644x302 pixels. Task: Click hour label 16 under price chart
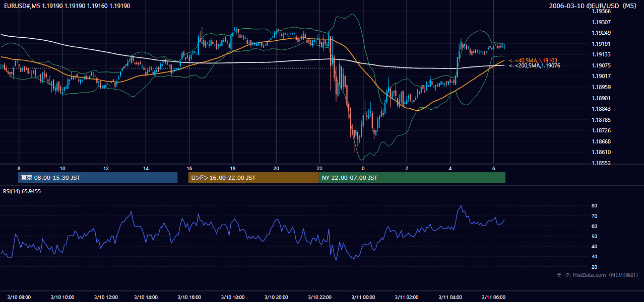point(189,168)
